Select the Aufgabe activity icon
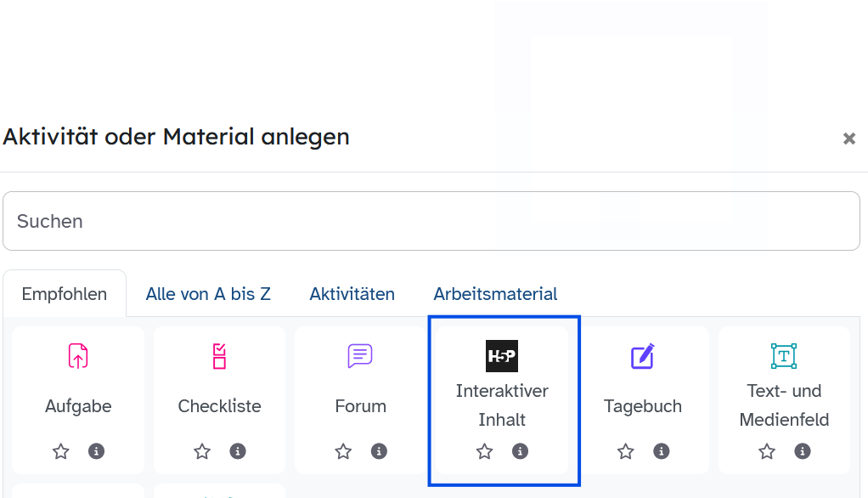The height and width of the screenshot is (498, 868). click(x=78, y=356)
